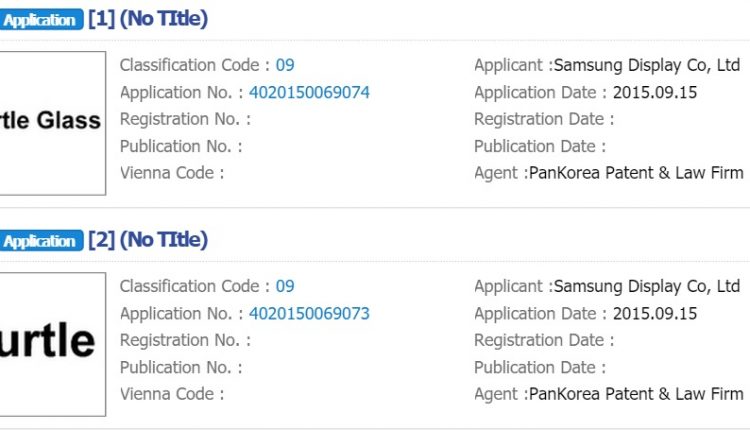Click the Application badge beside result [2]
This screenshot has width=750, height=430.
(40, 241)
